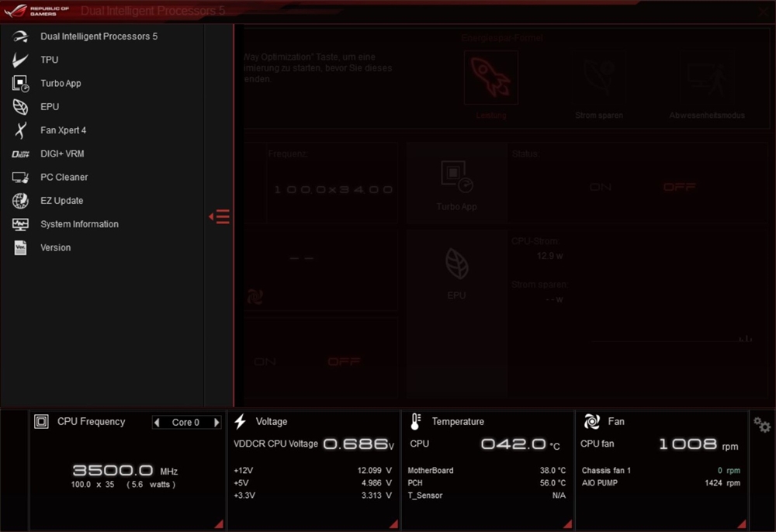This screenshot has width=776, height=532.
Task: Click the Turbo App sidebar icon
Action: click(x=20, y=83)
